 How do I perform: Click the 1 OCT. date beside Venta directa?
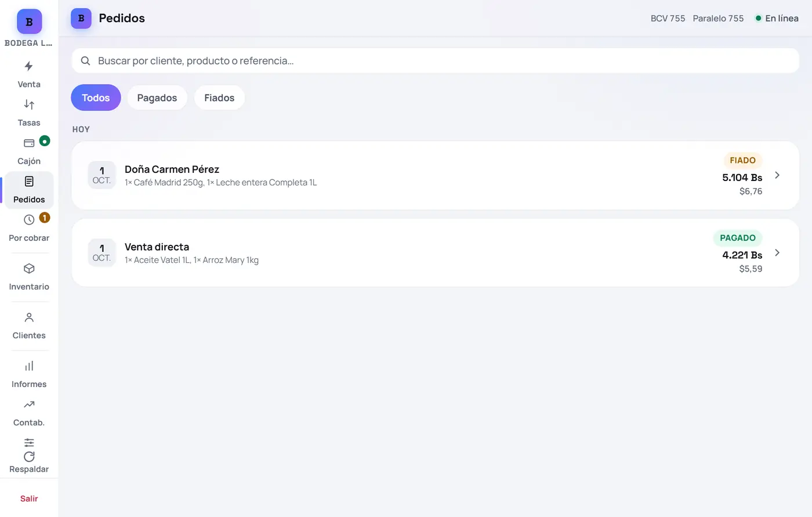point(101,252)
